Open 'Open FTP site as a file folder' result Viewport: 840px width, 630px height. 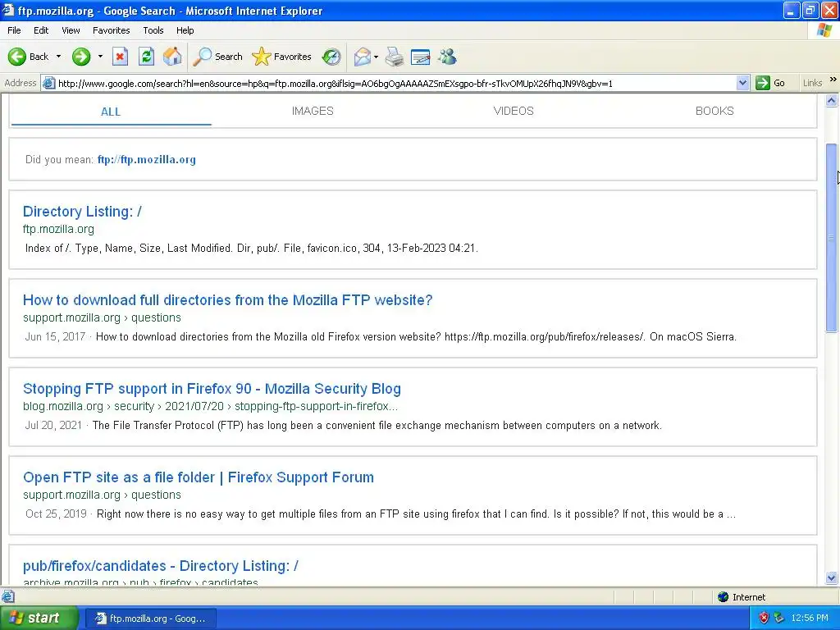pyautogui.click(x=199, y=477)
